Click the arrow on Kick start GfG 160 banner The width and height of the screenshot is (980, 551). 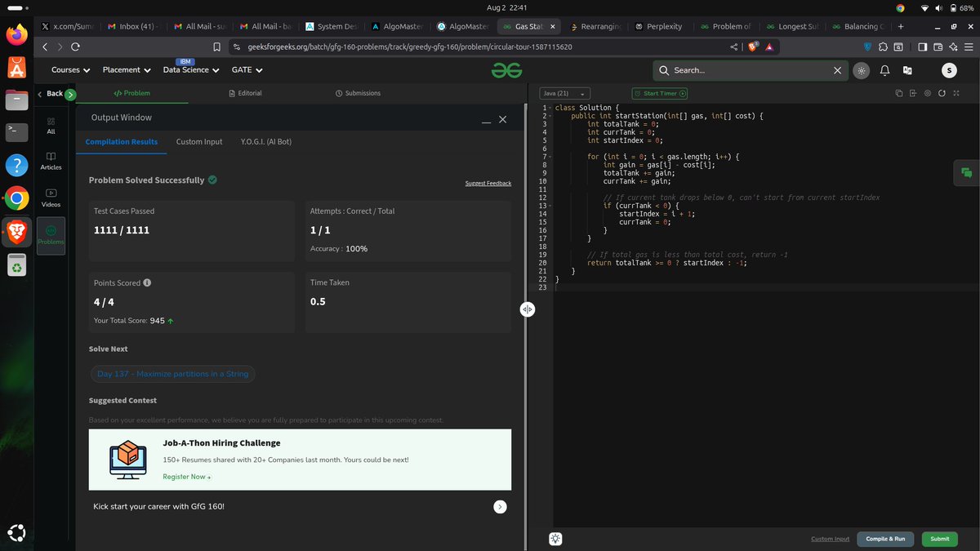point(500,507)
